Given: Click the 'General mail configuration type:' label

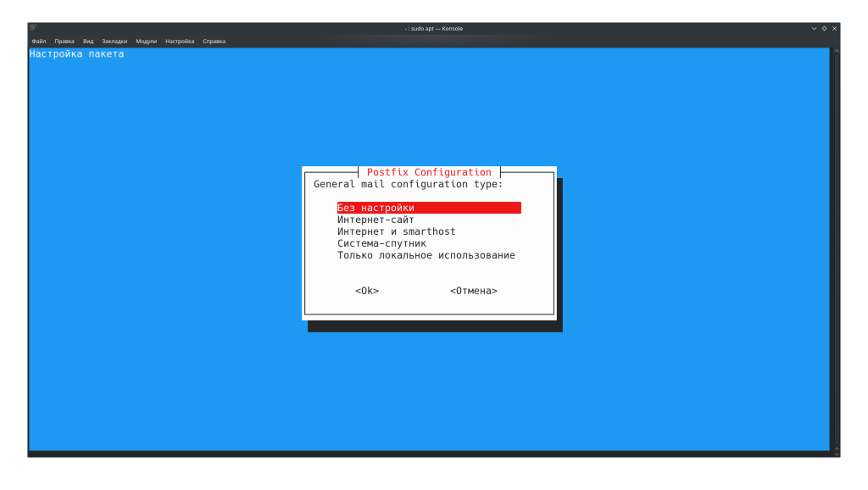Looking at the screenshot, I should coord(409,184).
